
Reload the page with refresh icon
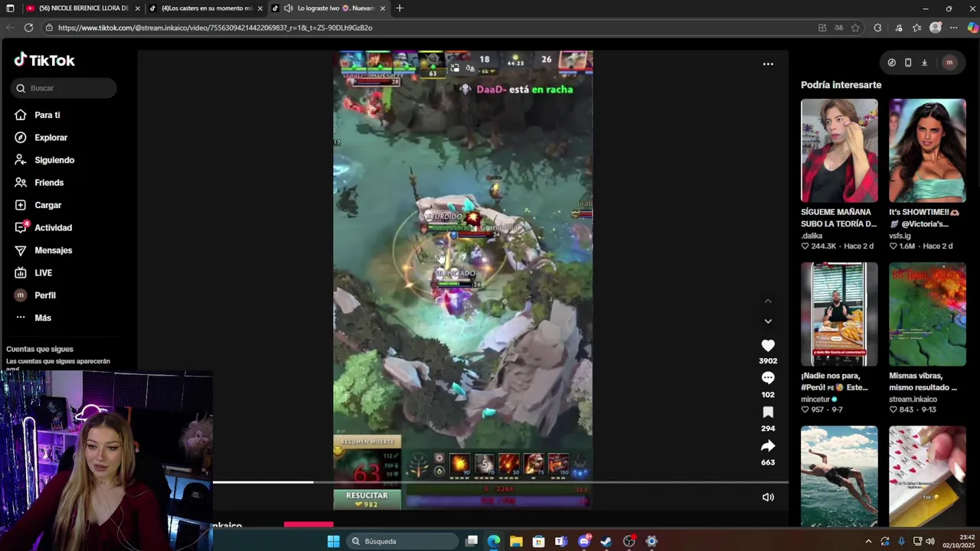(28, 28)
